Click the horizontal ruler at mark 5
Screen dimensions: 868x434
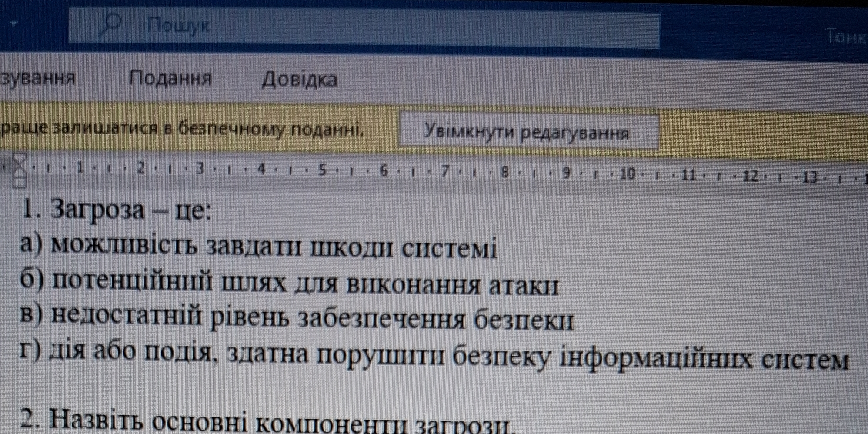(x=322, y=170)
